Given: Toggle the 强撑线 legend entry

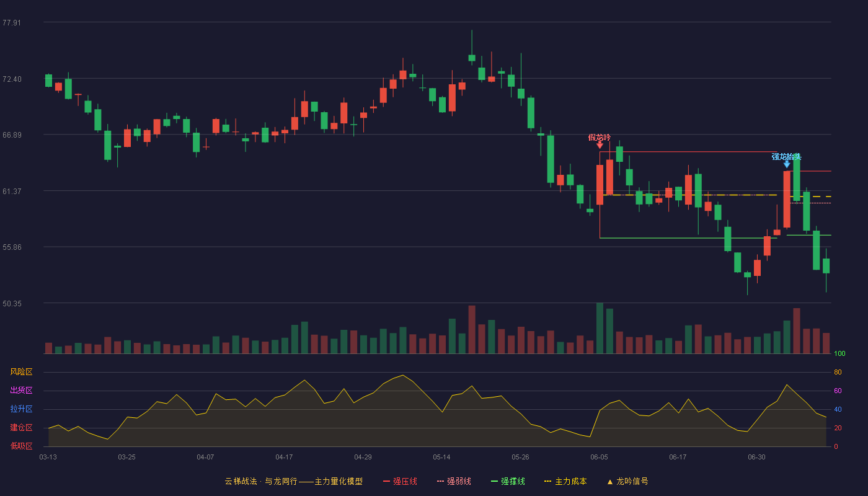Looking at the screenshot, I should click(x=508, y=481).
